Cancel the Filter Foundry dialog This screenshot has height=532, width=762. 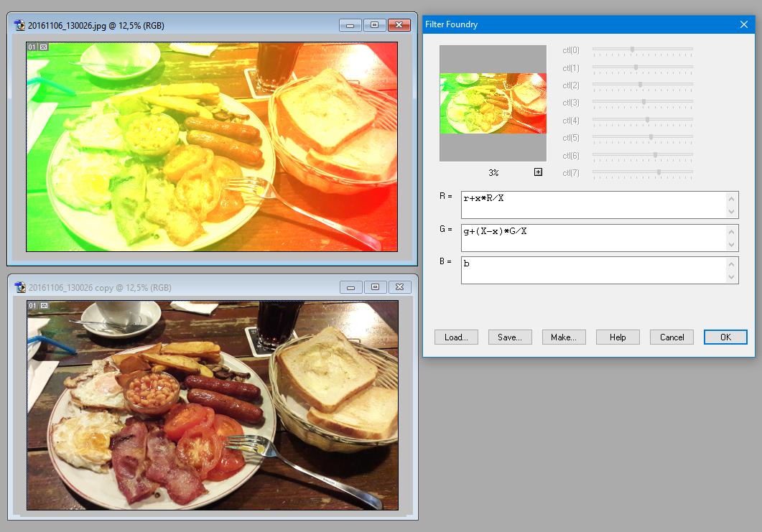coord(672,337)
